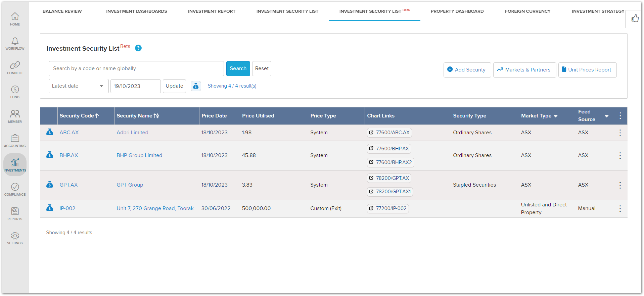Image resolution: width=644 pixels, height=296 pixels.
Task: Open chart link 77200/IP-002
Action: coord(388,208)
